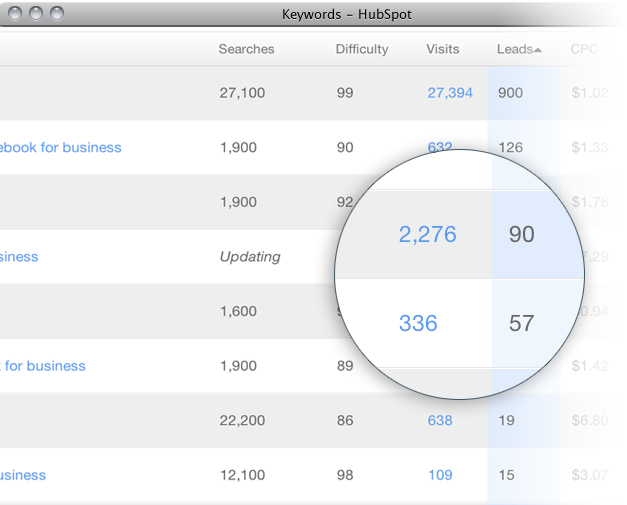Select the $6.80 CPC value

[590, 421]
